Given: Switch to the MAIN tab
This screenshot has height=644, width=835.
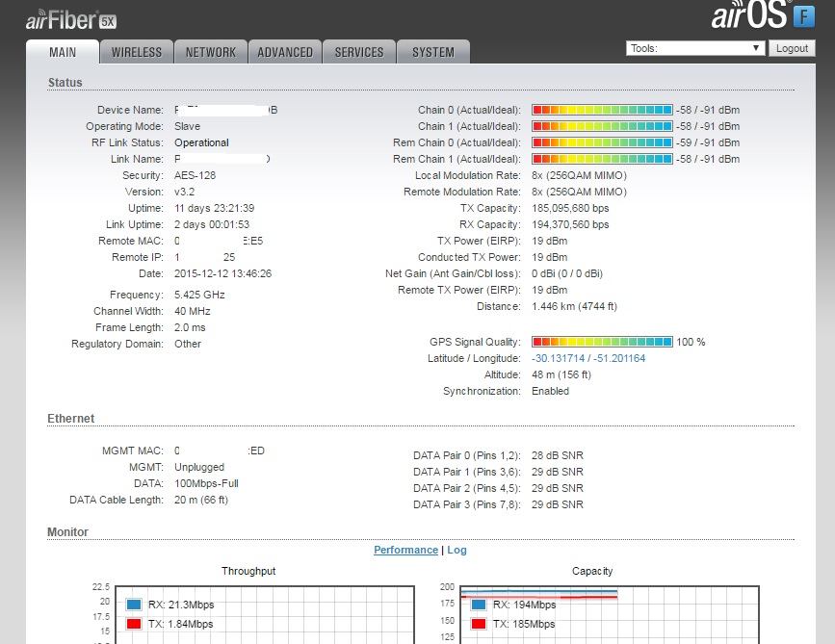Looking at the screenshot, I should (x=63, y=52).
